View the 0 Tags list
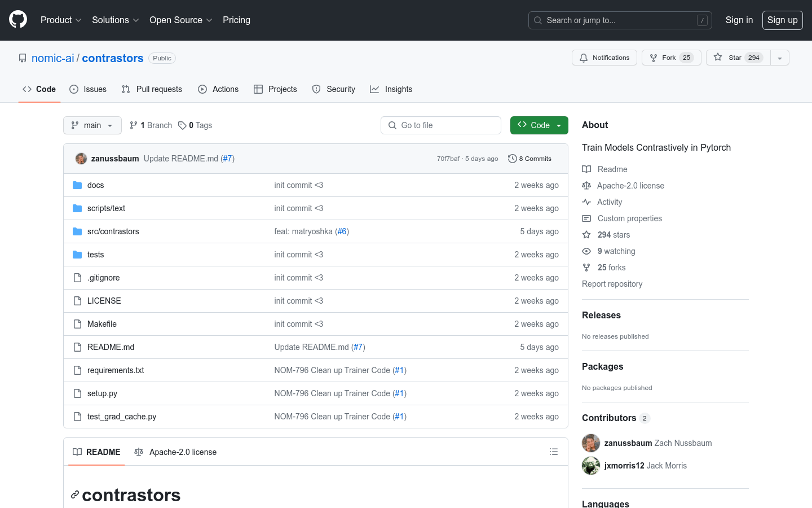 click(195, 125)
